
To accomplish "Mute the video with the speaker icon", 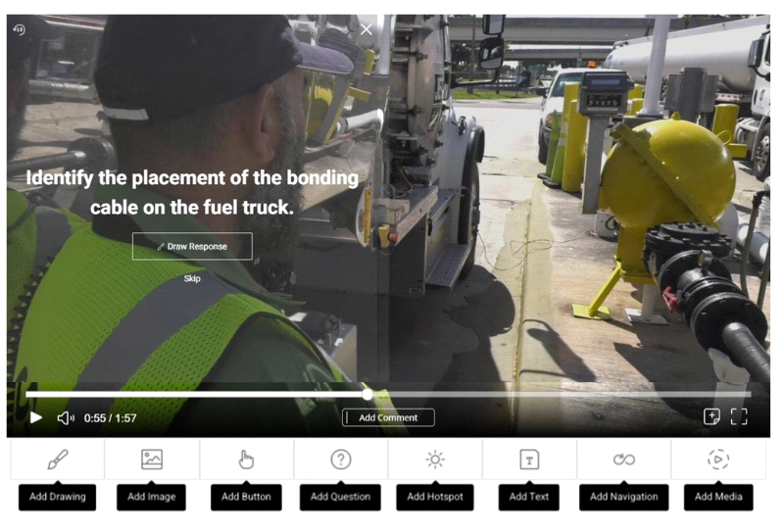I will [66, 418].
